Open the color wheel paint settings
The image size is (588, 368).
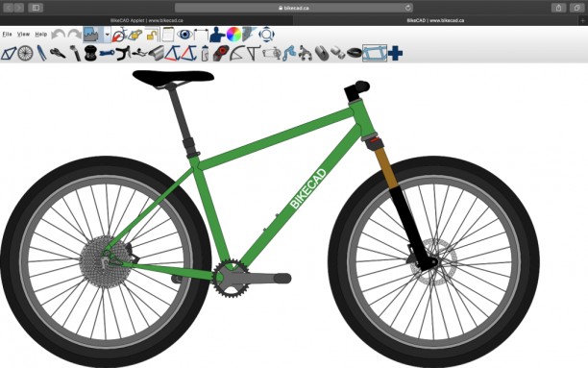coord(233,35)
